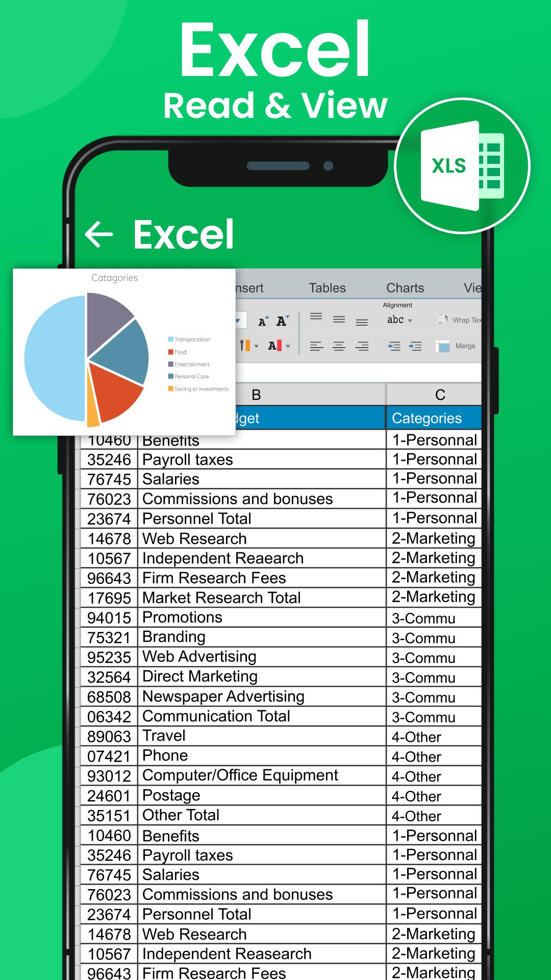The image size is (551, 980).
Task: Select the value 32564 cell
Action: 109,677
